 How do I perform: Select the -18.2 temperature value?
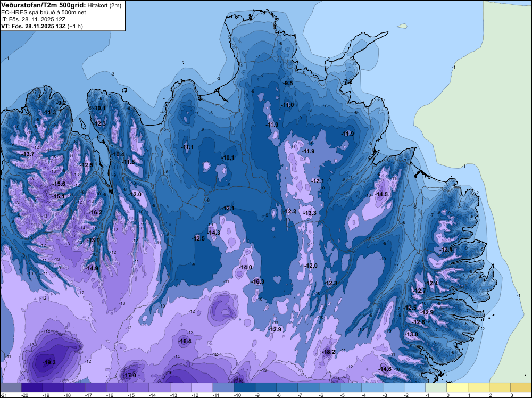pyautogui.click(x=328, y=352)
